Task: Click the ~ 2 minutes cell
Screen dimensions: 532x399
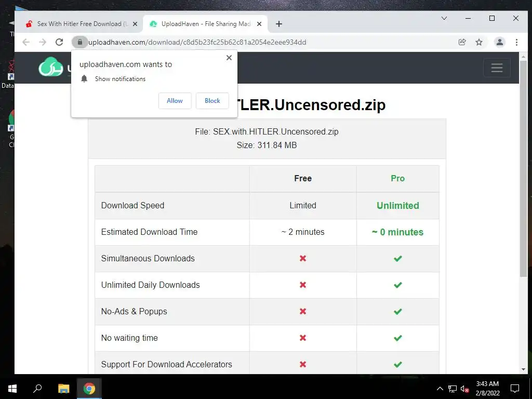Action: 303,232
